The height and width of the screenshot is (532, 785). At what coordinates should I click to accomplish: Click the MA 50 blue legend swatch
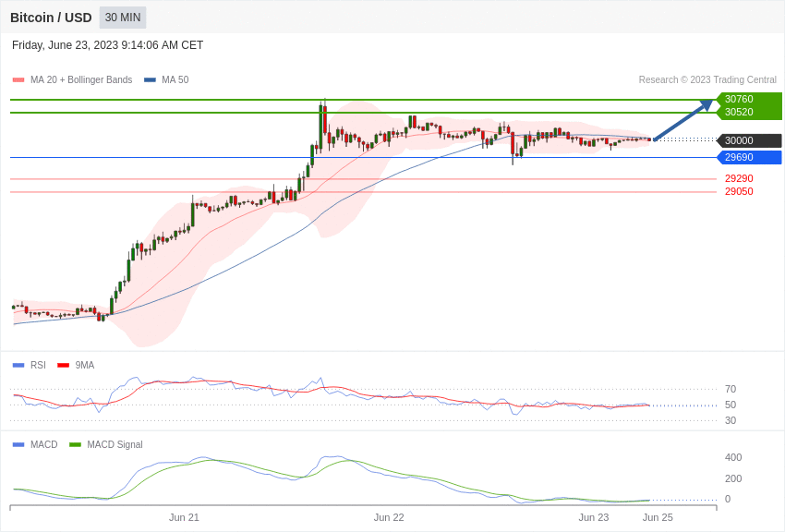coord(150,79)
